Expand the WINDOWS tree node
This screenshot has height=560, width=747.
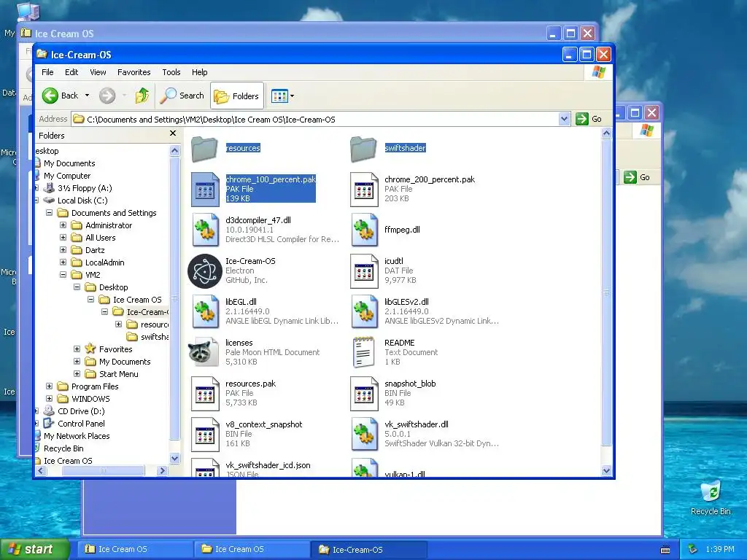(x=49, y=399)
